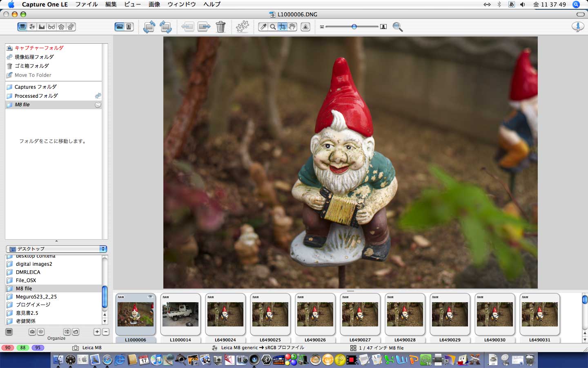Viewport: 588px width, 368px height.
Task: Select 意見書2.5 folder
Action: pyautogui.click(x=53, y=313)
